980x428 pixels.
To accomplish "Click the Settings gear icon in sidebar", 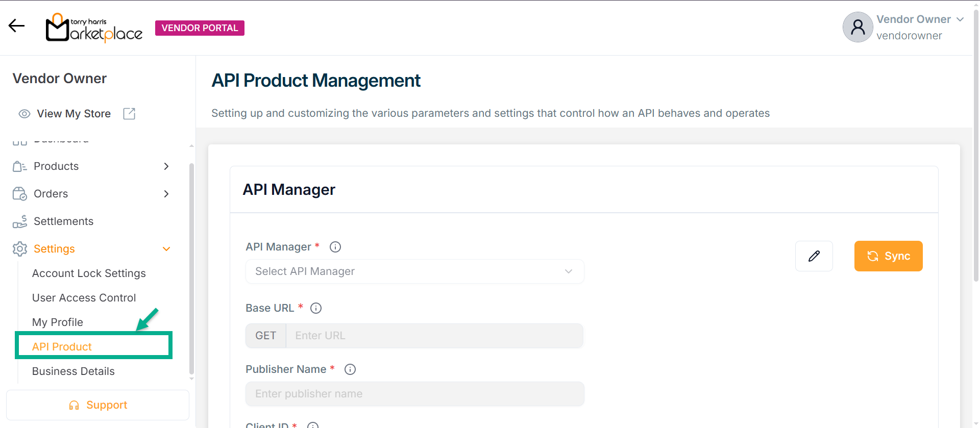I will click(x=20, y=249).
